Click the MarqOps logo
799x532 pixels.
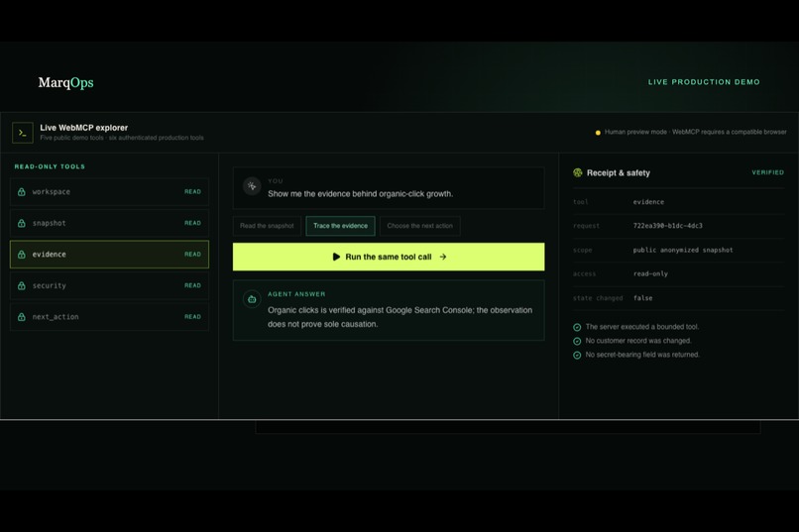(x=65, y=82)
